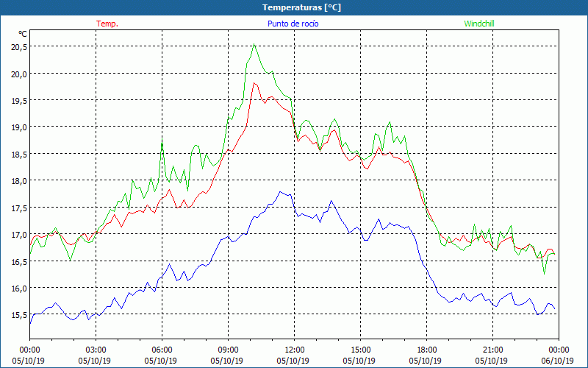Click the 12:00 time axis label

295,350
